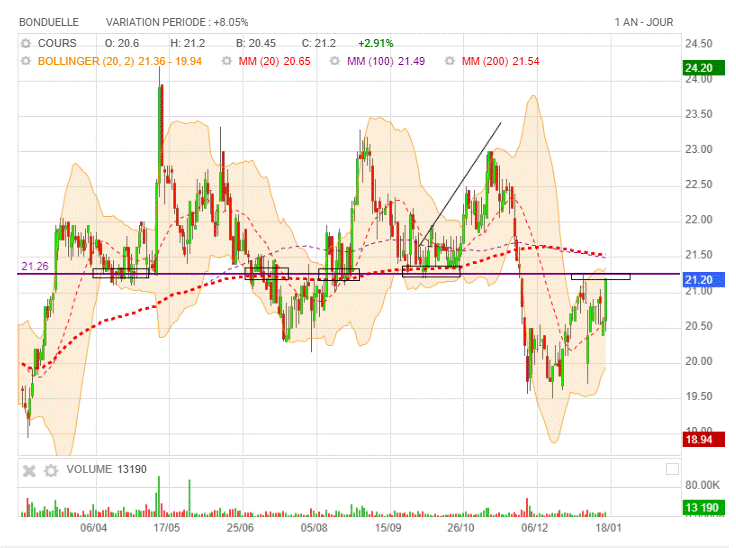Click the green 24.20 high price tag
Screen dimensions: 736x548
click(x=703, y=68)
